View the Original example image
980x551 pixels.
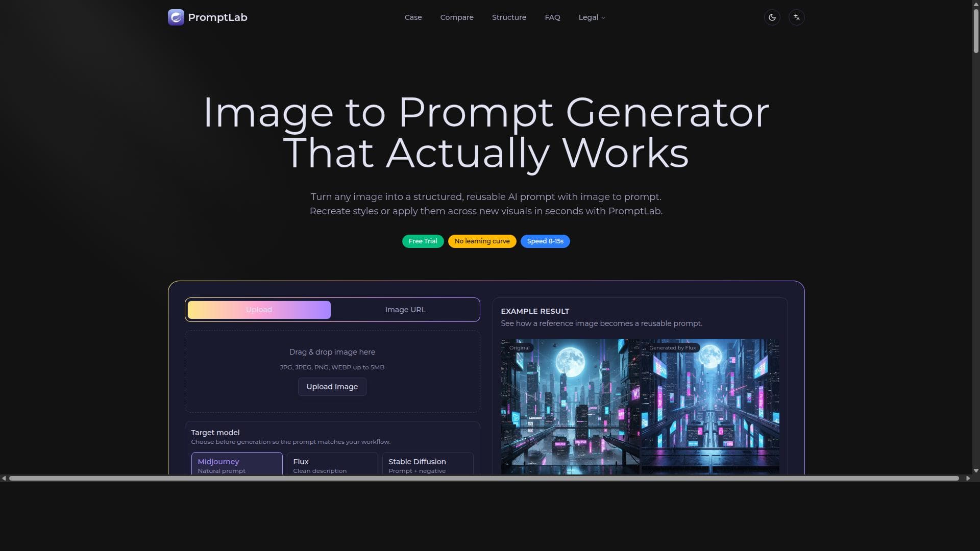(x=570, y=407)
